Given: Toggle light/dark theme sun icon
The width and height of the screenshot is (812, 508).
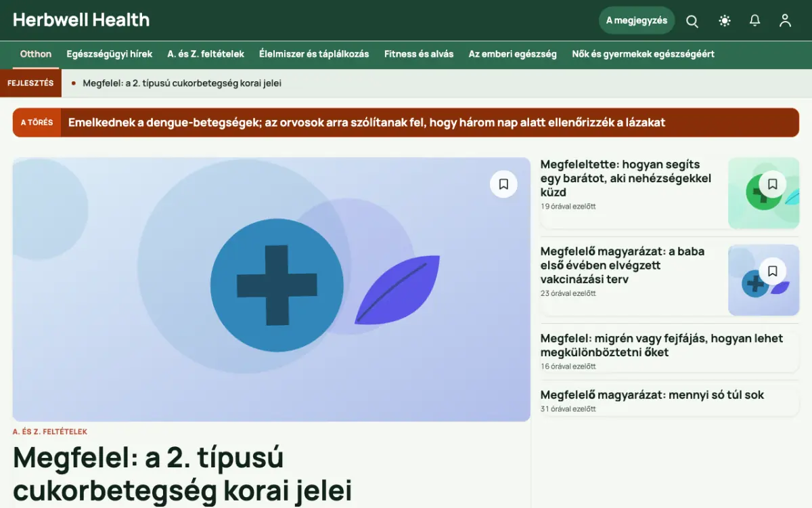Looking at the screenshot, I should point(725,20).
